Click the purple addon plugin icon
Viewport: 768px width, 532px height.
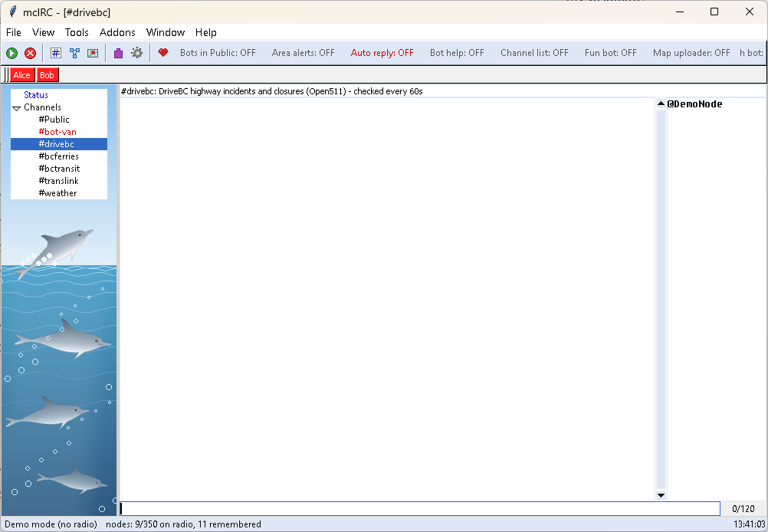click(x=118, y=53)
